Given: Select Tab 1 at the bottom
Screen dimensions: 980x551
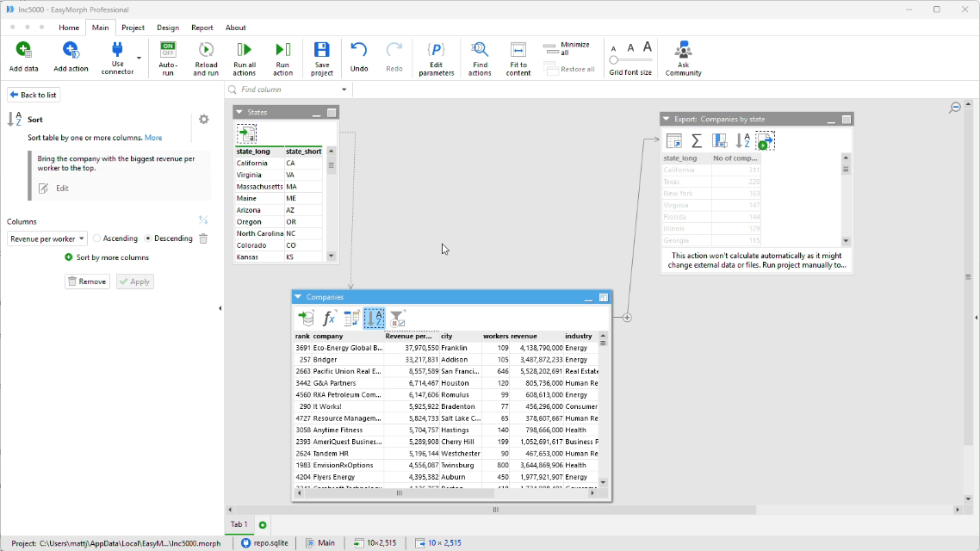Looking at the screenshot, I should (239, 524).
